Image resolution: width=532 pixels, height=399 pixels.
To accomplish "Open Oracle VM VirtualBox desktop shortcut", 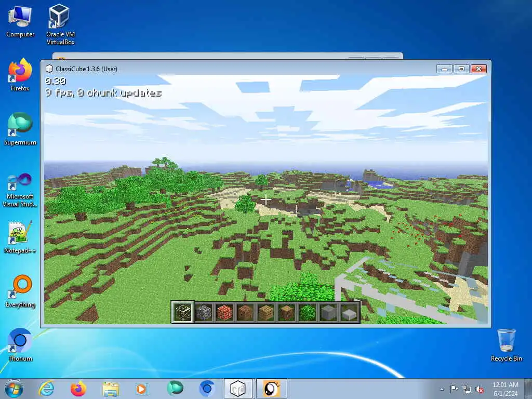I will pos(60,24).
